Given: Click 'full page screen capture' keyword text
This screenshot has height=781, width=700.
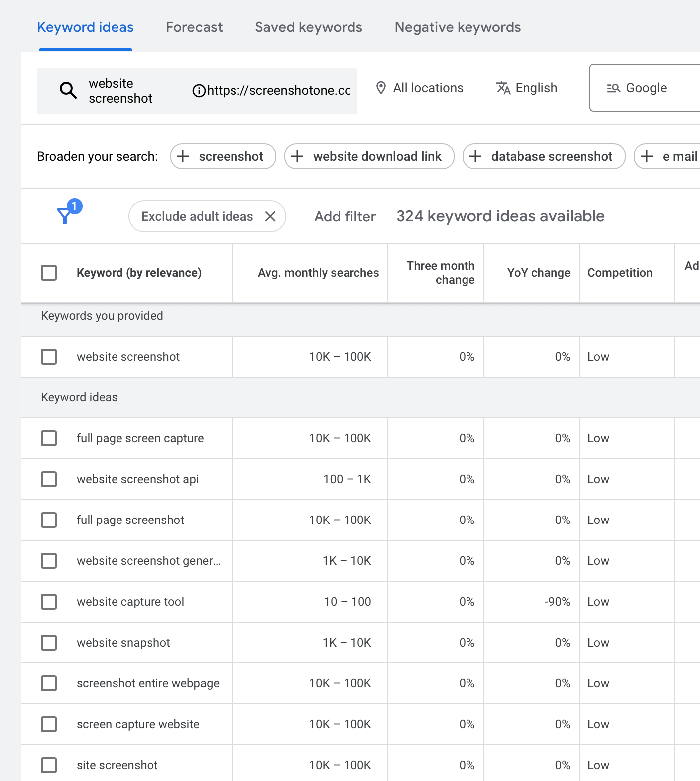Looking at the screenshot, I should click(x=140, y=438).
